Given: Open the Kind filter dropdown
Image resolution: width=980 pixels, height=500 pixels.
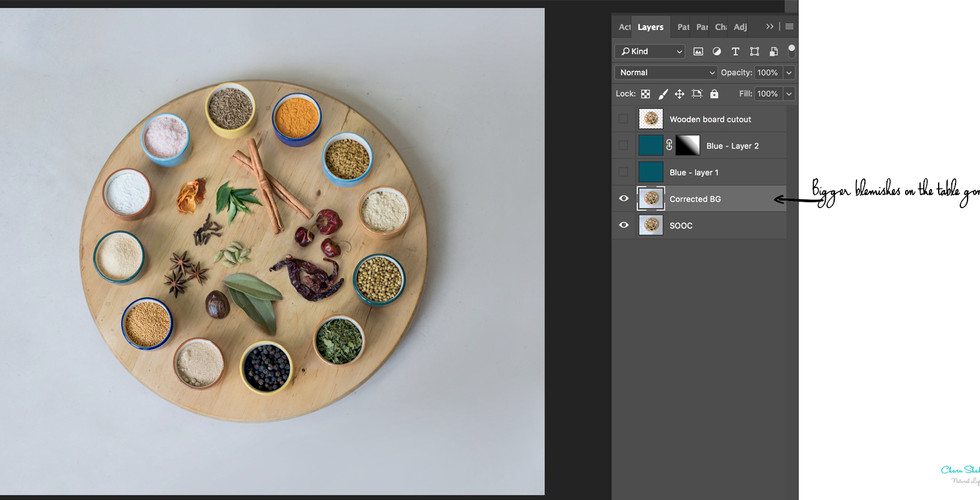Looking at the screenshot, I should tap(650, 51).
